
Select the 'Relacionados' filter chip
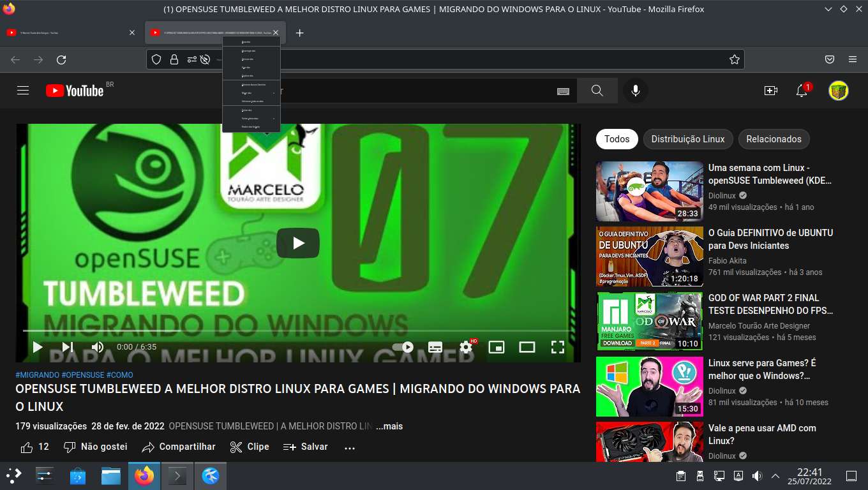pyautogui.click(x=774, y=139)
